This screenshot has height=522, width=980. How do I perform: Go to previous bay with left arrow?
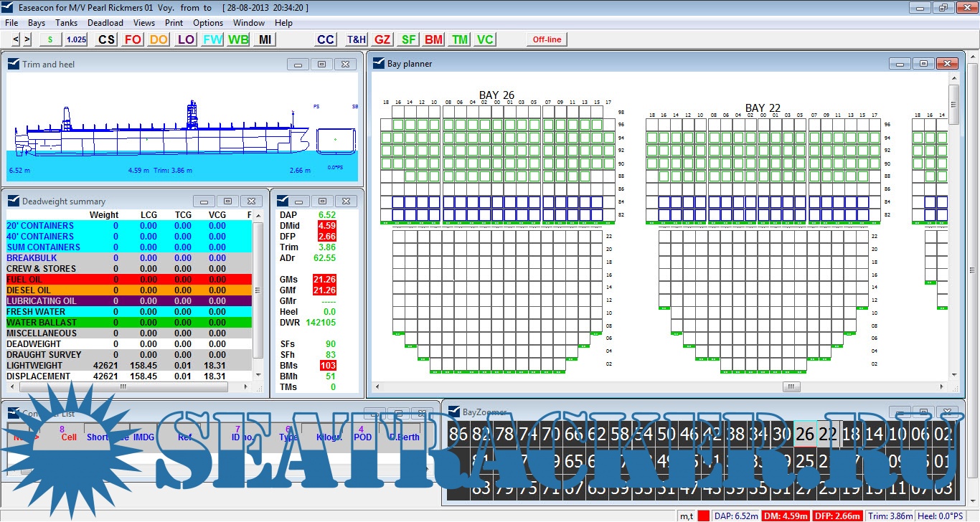pyautogui.click(x=17, y=39)
